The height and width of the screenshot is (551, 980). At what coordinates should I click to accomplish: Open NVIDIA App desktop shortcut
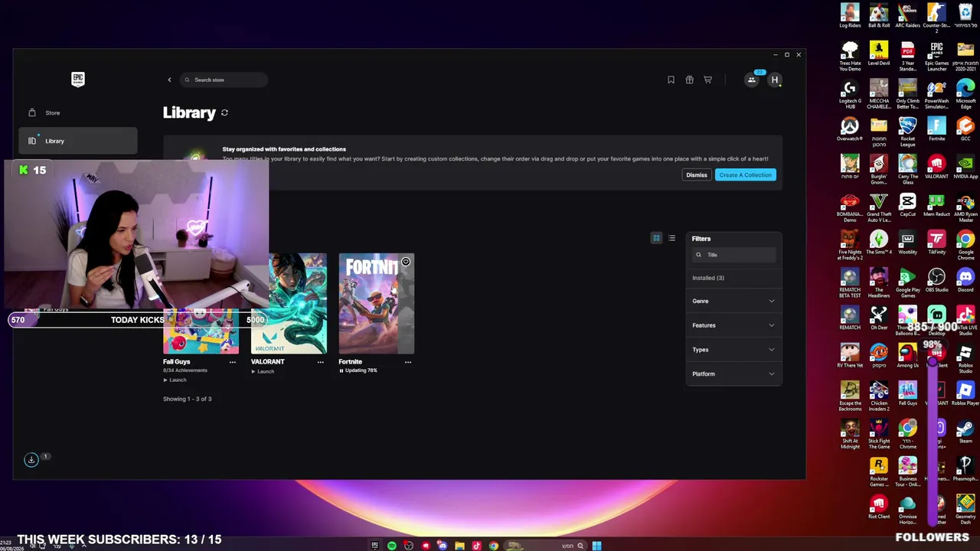(965, 167)
